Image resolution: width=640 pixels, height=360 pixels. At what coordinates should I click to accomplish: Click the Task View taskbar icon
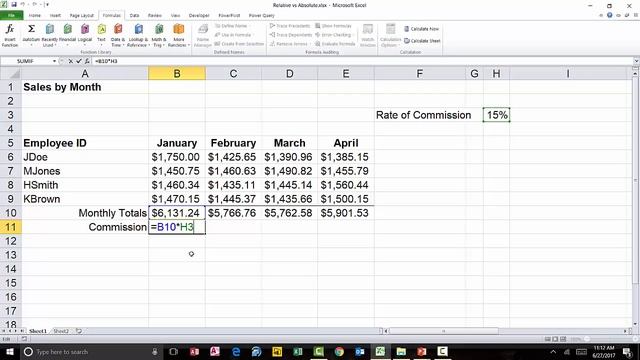click(173, 351)
